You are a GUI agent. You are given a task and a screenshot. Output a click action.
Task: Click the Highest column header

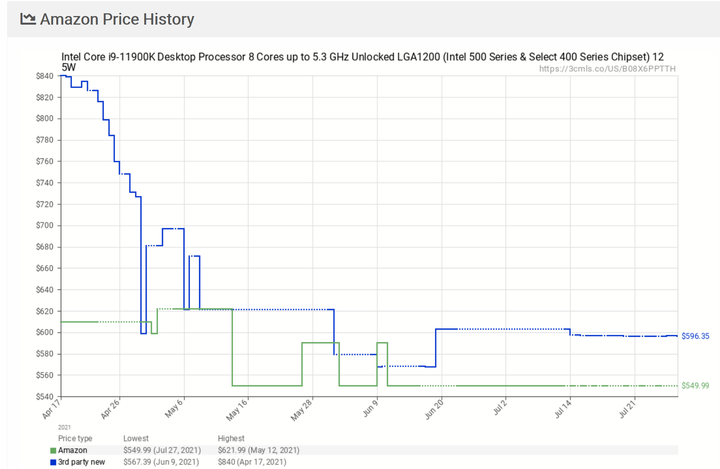pos(231,438)
